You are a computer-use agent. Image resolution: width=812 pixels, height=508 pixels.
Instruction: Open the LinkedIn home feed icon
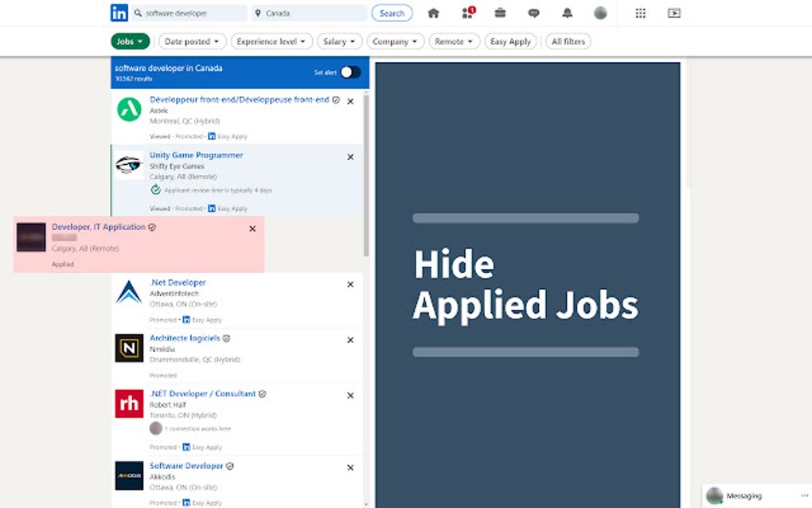click(433, 13)
